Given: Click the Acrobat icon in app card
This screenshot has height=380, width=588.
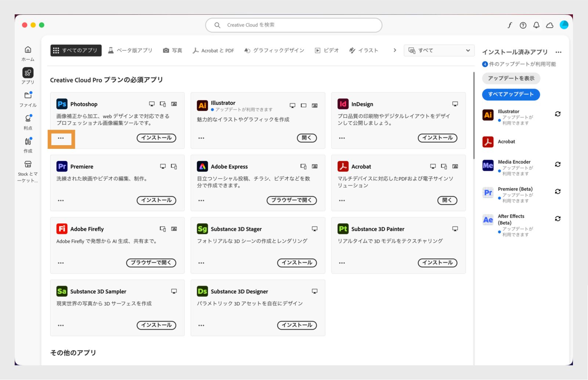Looking at the screenshot, I should click(343, 166).
